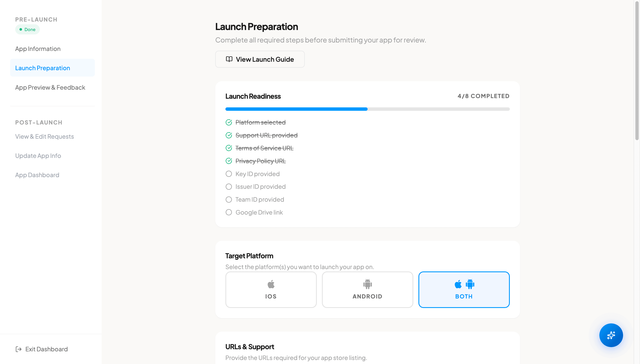640x364 pixels.
Task: Click the Privacy Policy URL checklist text
Action: [261, 161]
